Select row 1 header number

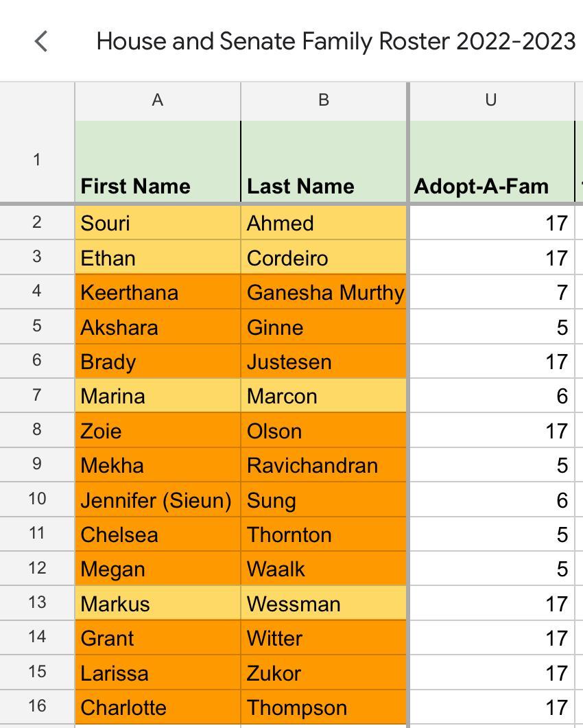pyautogui.click(x=37, y=160)
